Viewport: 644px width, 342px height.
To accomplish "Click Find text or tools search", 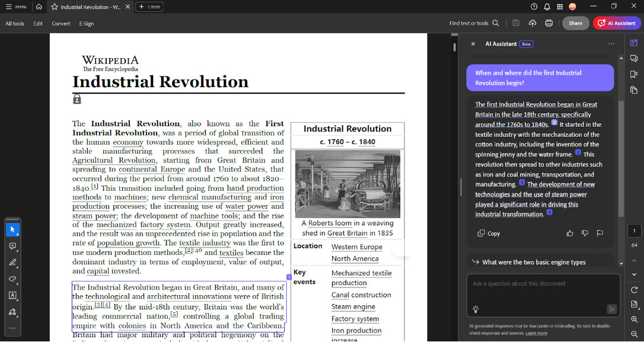I will tap(474, 23).
